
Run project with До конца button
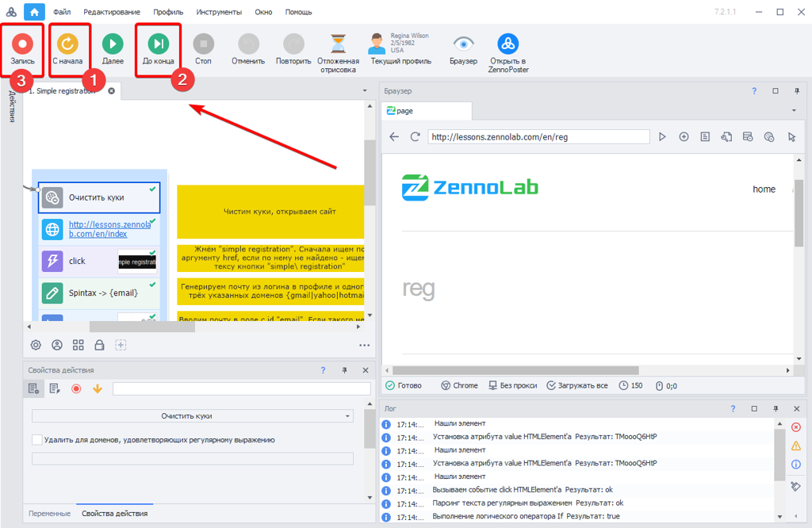click(158, 44)
